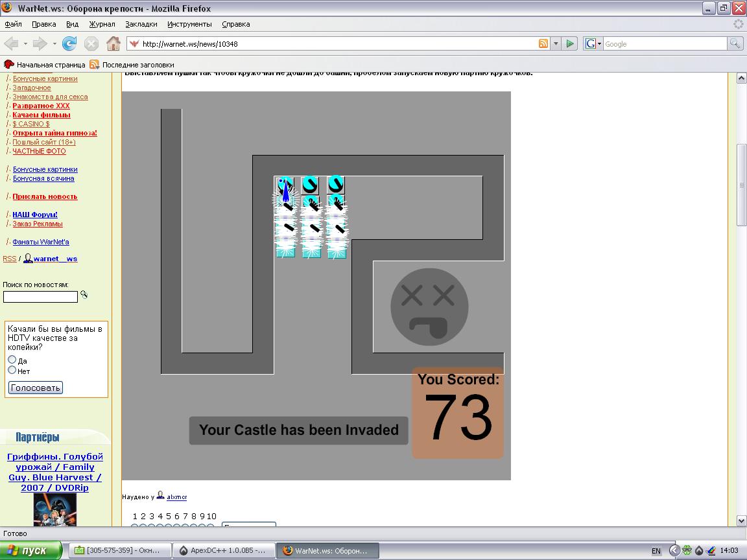Click the green Go arrow button
The image size is (747, 560).
pos(570,43)
